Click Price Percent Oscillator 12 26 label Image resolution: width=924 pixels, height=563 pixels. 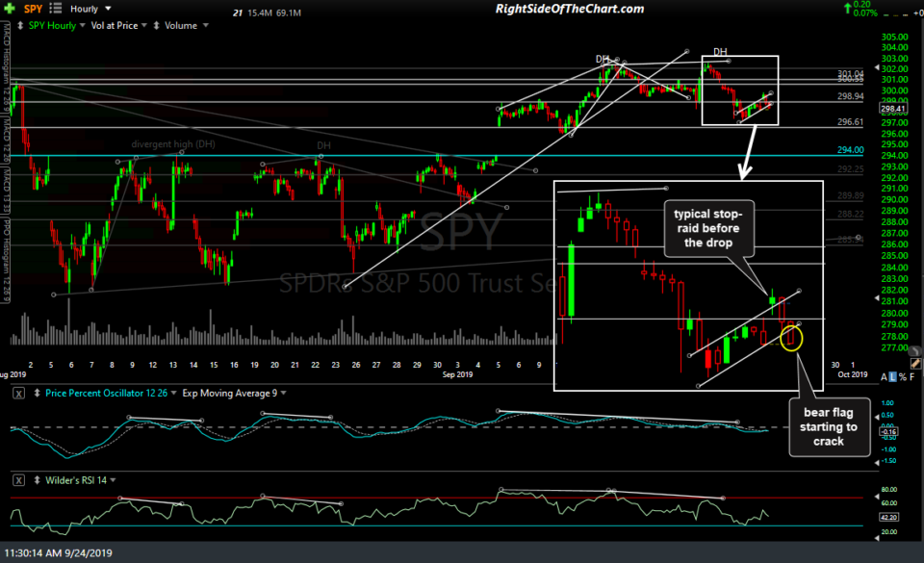pos(106,393)
